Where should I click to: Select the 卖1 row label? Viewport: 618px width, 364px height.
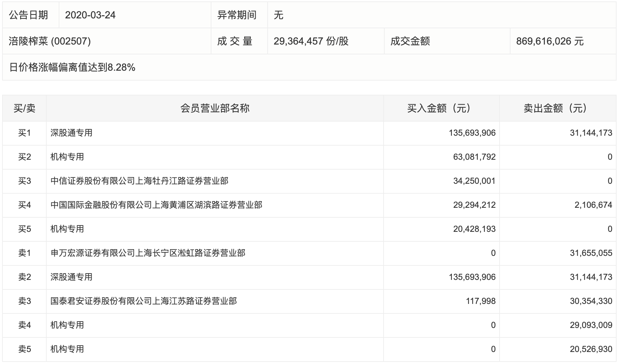click(x=24, y=253)
